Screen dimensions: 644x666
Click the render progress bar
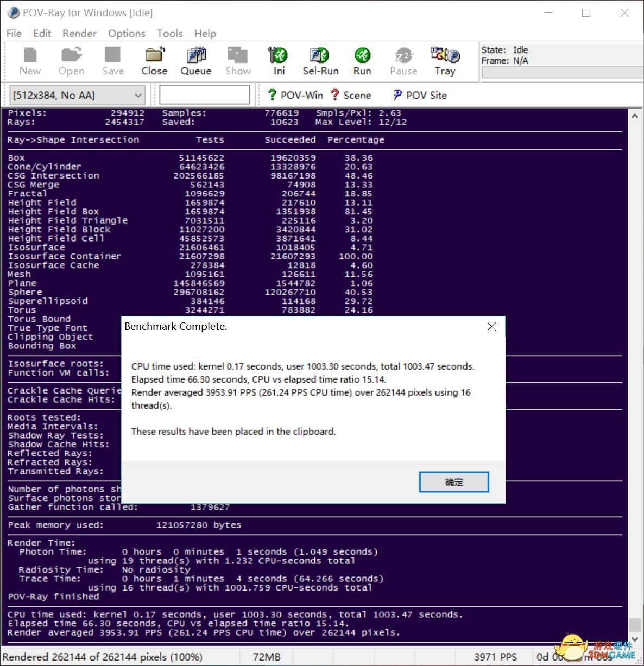562,73
